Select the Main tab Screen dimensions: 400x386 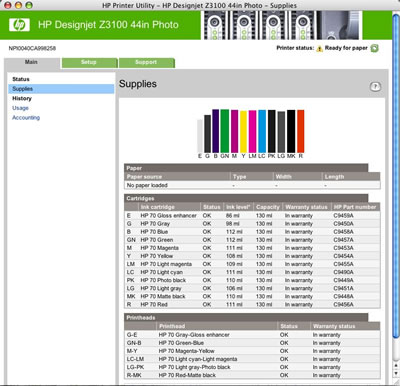(31, 62)
